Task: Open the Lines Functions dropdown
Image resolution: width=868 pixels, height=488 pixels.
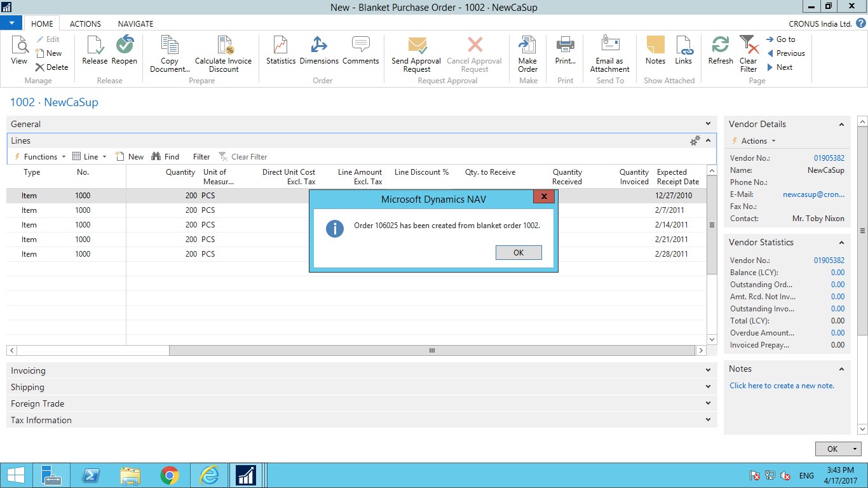Action: pyautogui.click(x=40, y=157)
